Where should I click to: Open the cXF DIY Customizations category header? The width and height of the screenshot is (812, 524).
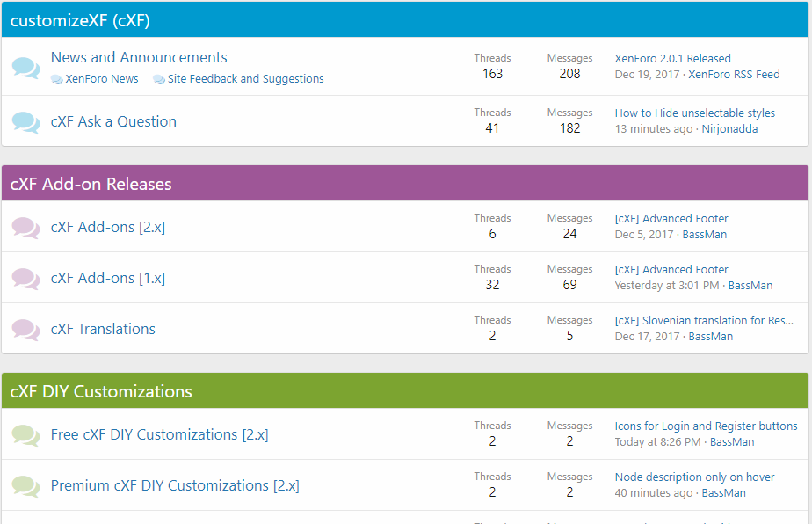click(x=101, y=392)
